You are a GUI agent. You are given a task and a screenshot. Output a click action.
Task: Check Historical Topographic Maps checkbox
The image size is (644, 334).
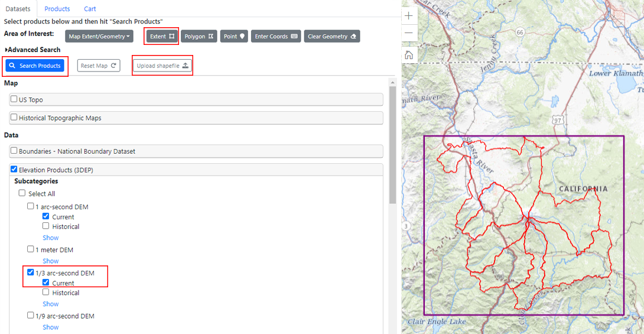[x=14, y=117]
